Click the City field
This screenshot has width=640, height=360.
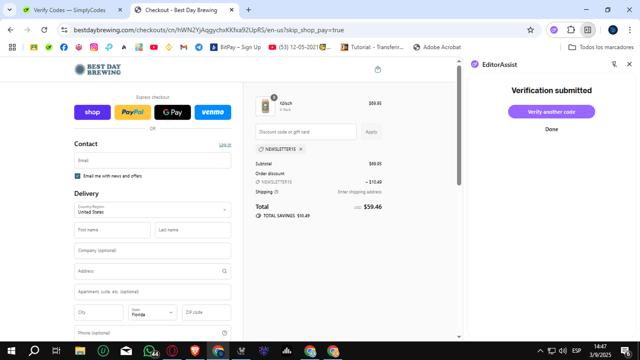[x=98, y=312]
